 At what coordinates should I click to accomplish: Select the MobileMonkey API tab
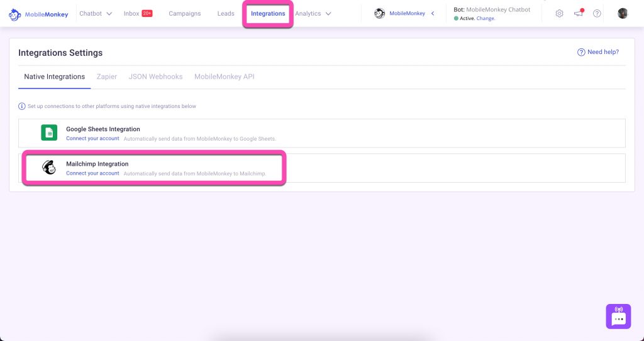(224, 77)
